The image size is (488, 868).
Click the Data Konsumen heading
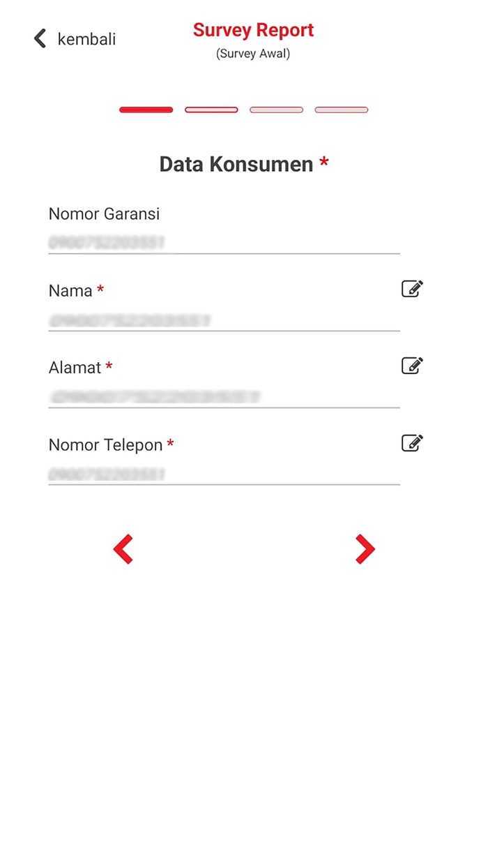236,164
